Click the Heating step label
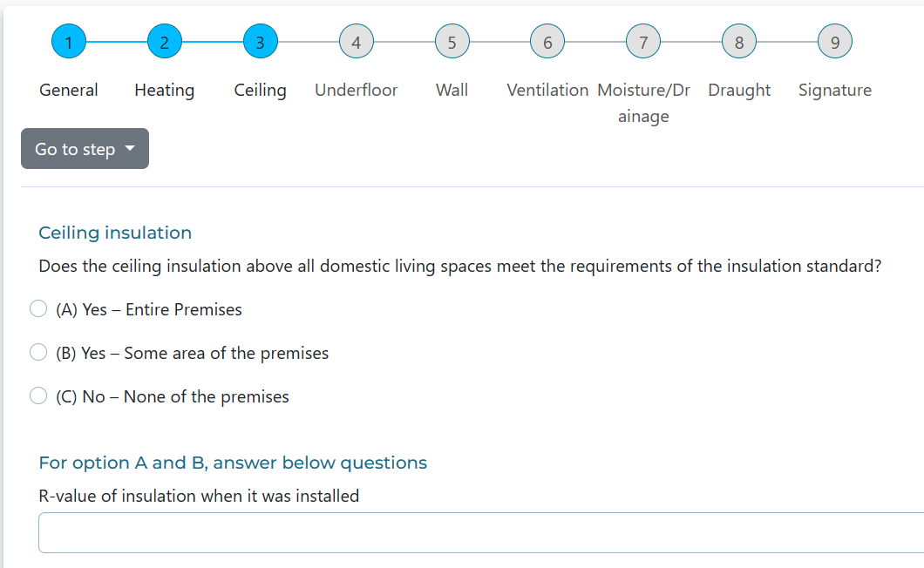 (x=164, y=90)
